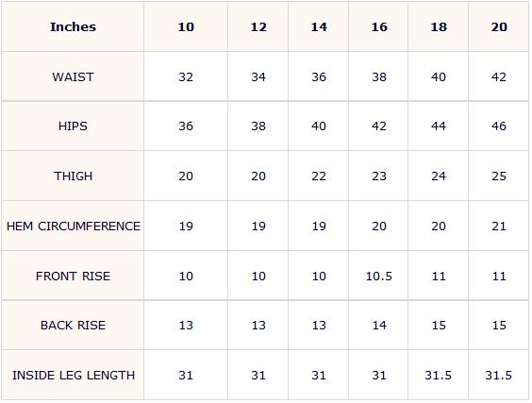Image resolution: width=532 pixels, height=403 pixels.
Task: Select the size 16 column header
Action: pos(378,26)
